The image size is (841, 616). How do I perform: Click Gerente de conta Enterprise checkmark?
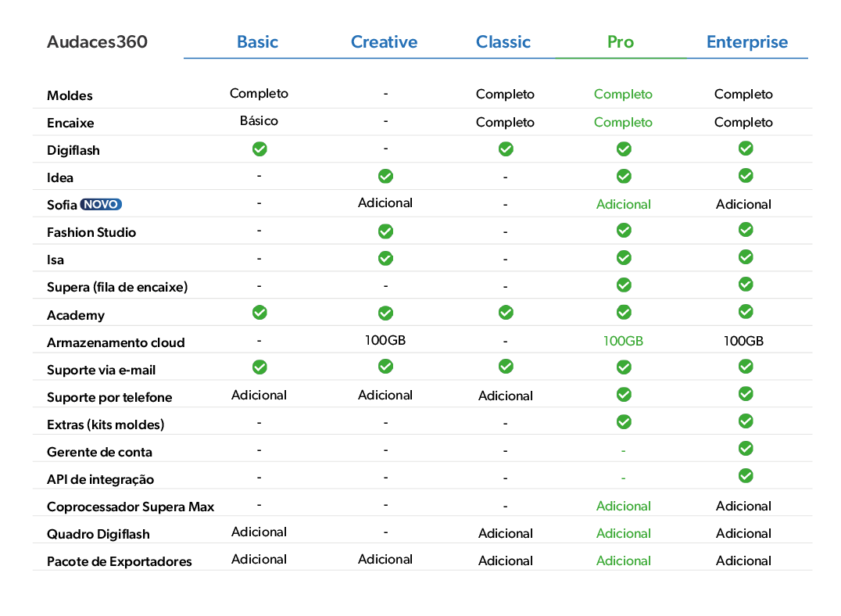pos(746,449)
